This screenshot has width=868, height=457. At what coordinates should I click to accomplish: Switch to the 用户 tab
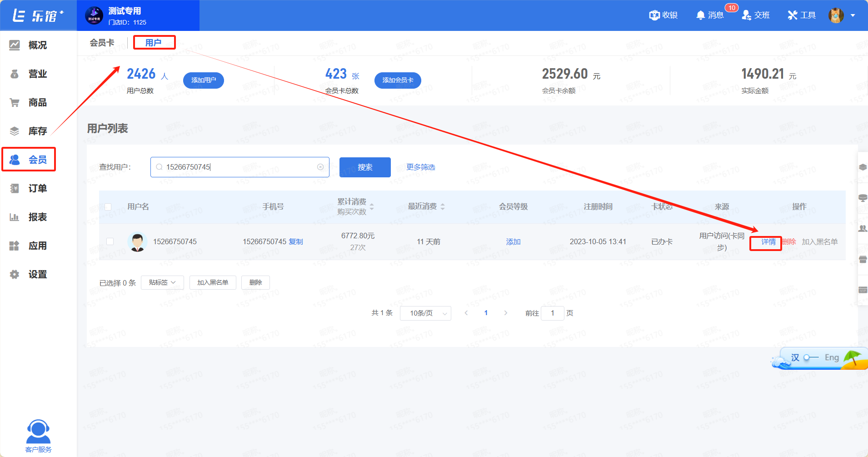(x=154, y=43)
